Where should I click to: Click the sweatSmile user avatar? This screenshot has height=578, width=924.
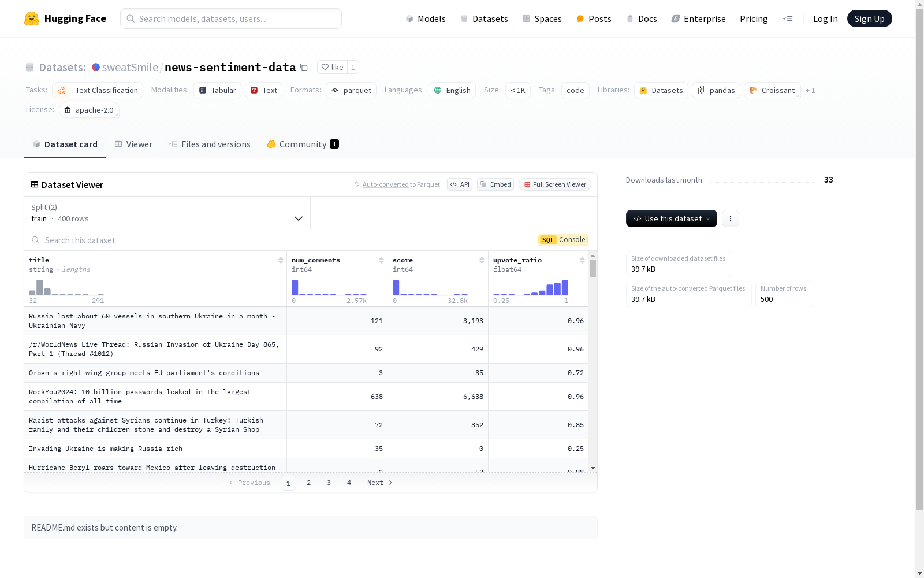pos(96,67)
